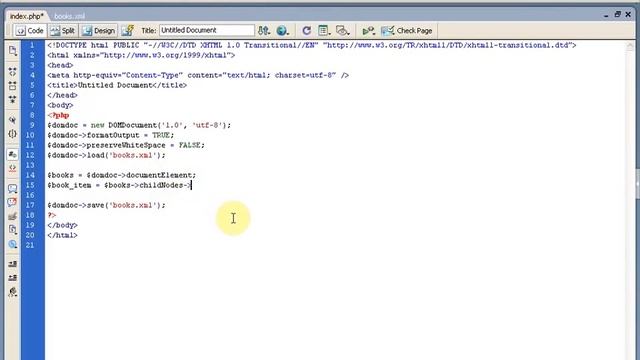Click the '</html>' closing tag
This screenshot has width=640, height=360.
click(x=62, y=236)
